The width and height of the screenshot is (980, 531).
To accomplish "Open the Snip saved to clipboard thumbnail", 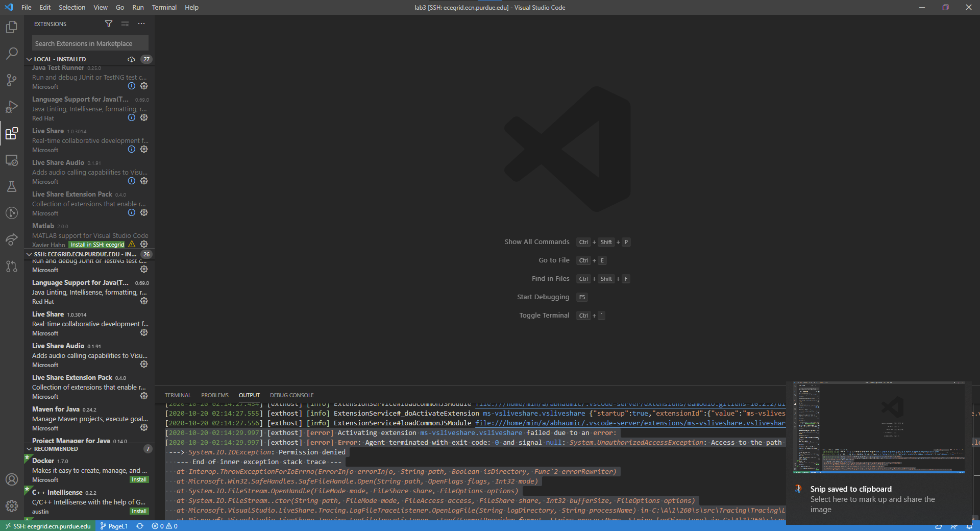I will pos(879,428).
